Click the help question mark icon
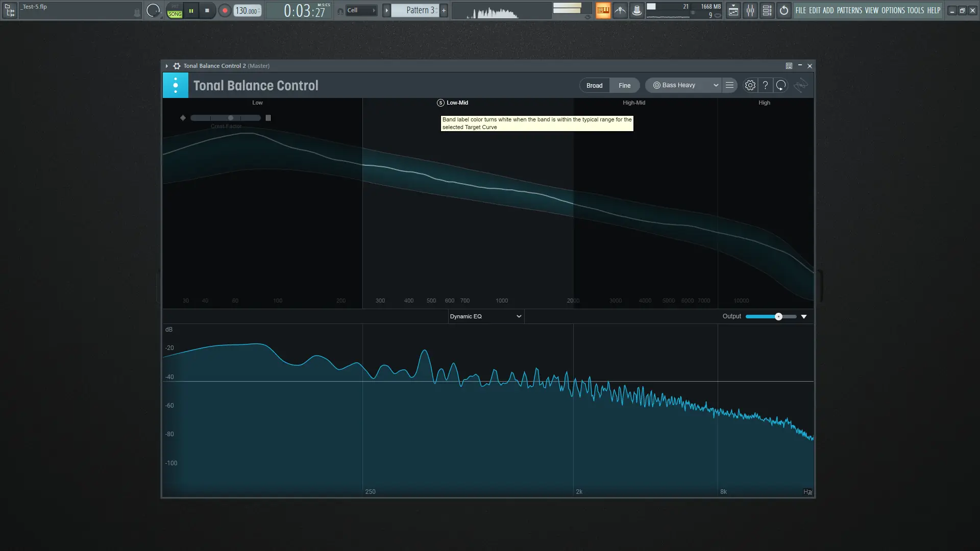The width and height of the screenshot is (980, 551). (x=765, y=85)
